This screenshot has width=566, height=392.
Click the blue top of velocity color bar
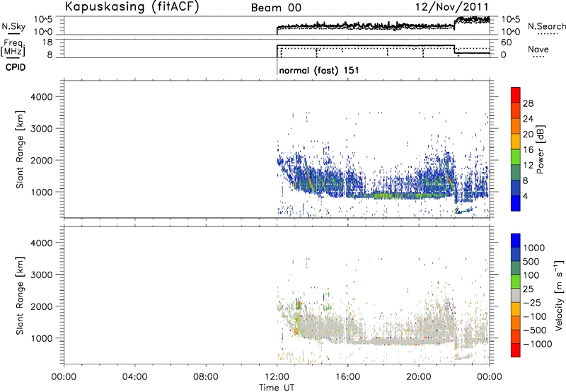(516, 241)
